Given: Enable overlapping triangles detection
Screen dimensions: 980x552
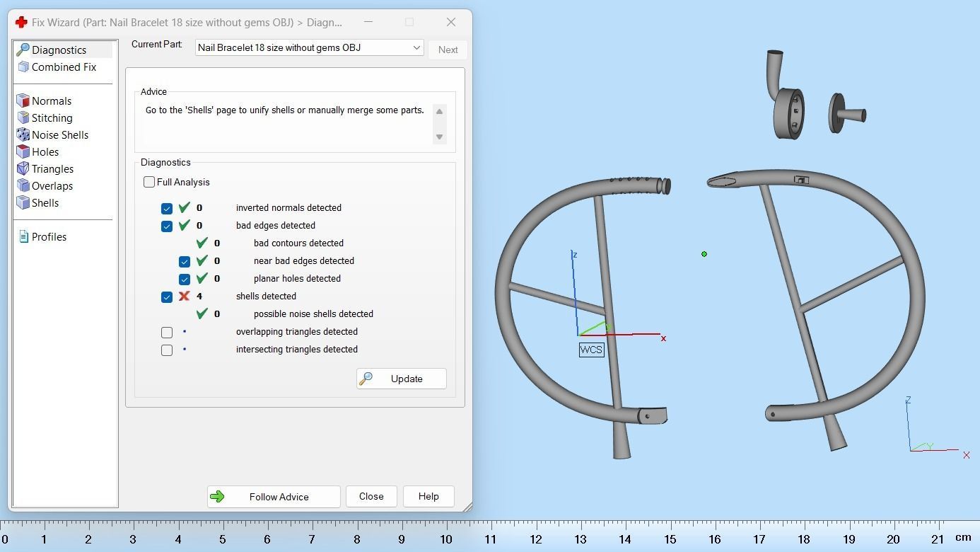Looking at the screenshot, I should (167, 333).
